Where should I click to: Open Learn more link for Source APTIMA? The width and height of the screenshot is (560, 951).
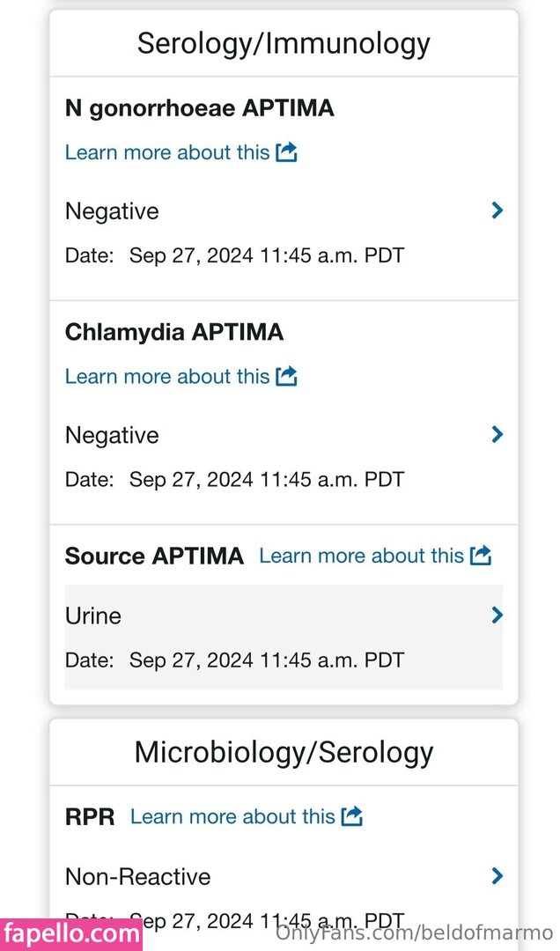point(361,556)
